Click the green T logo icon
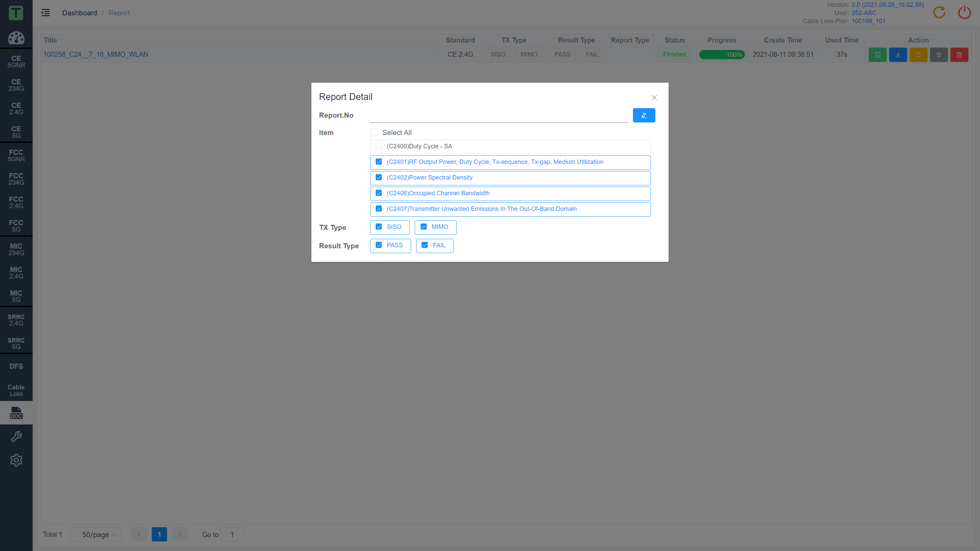980x551 pixels. [16, 13]
